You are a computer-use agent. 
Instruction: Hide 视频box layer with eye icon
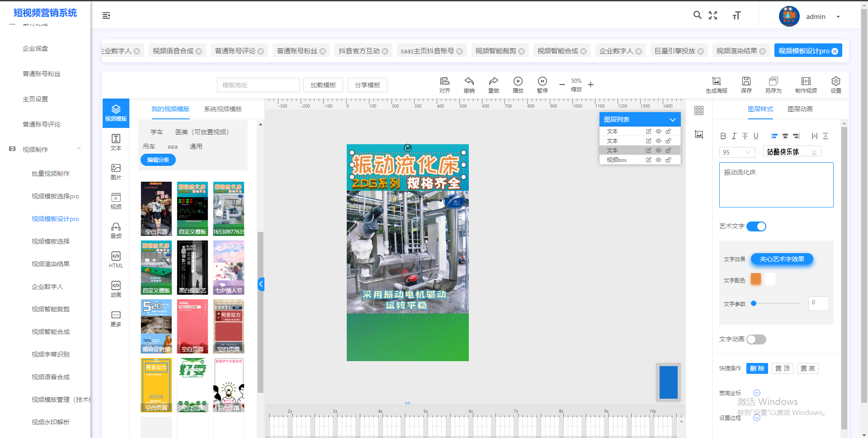click(x=658, y=160)
